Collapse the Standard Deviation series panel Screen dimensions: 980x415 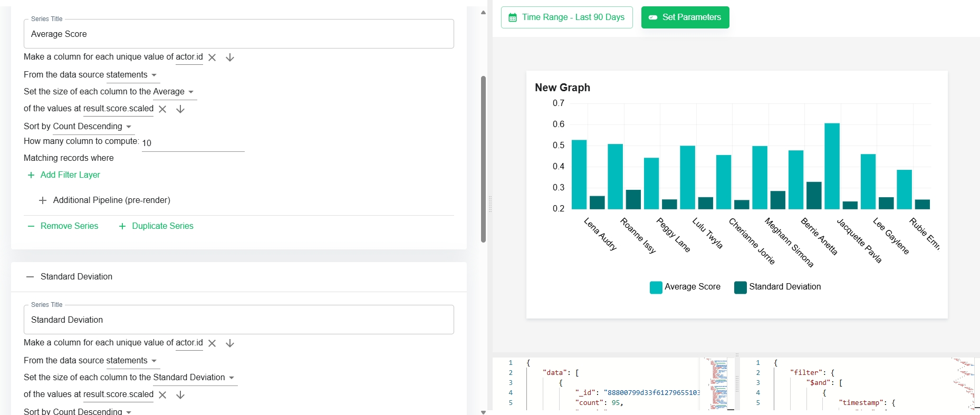30,277
